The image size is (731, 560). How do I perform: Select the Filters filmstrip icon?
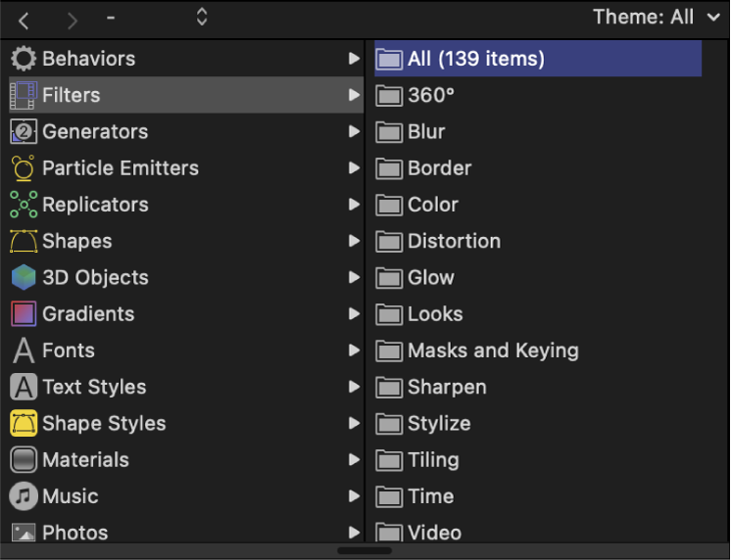pyautogui.click(x=24, y=95)
